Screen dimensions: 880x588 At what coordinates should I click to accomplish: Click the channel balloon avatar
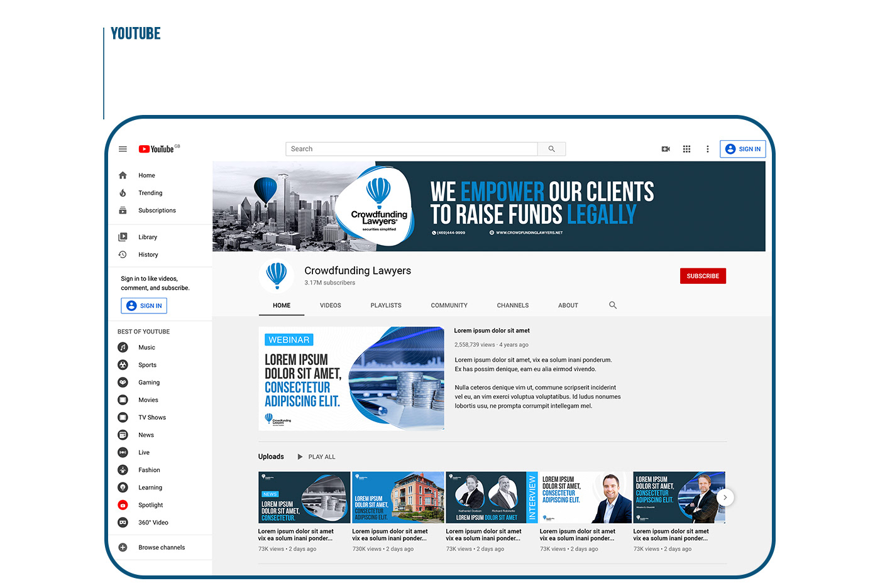pyautogui.click(x=277, y=276)
